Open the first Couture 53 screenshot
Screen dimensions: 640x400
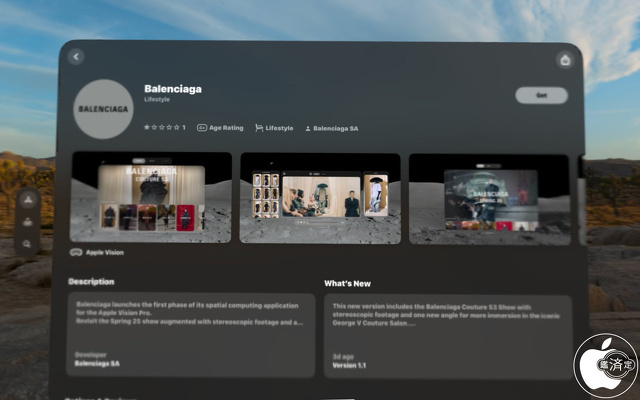click(x=151, y=197)
